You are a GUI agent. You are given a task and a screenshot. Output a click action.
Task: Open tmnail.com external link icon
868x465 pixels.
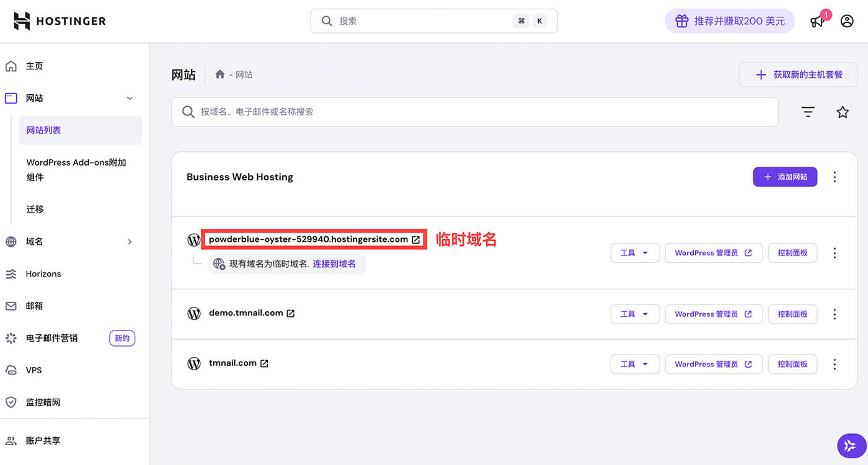coord(264,363)
